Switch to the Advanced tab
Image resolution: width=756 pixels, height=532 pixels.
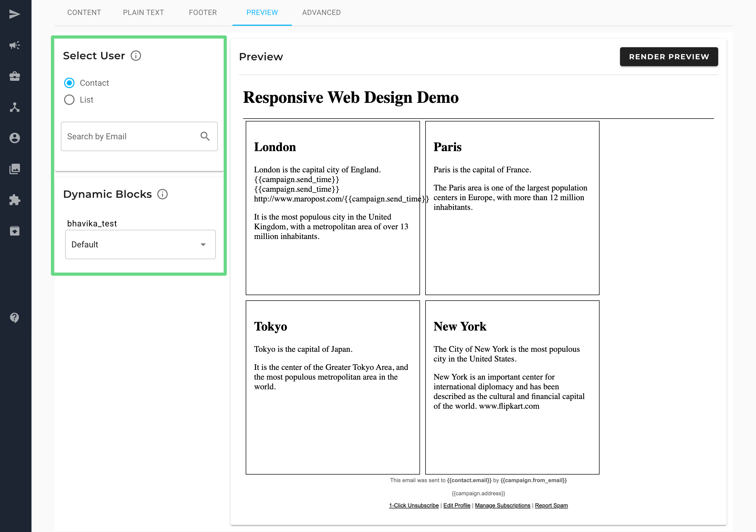(x=321, y=13)
